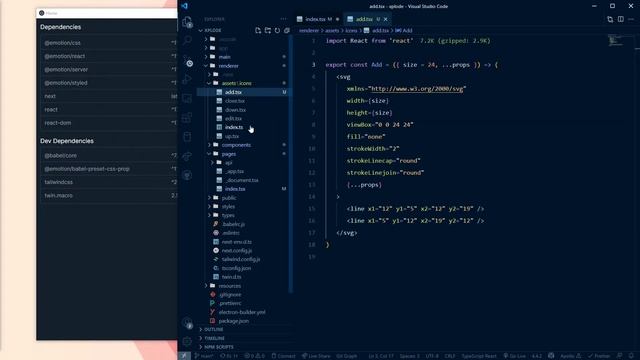Click Go Live in status bar
The height and width of the screenshot is (360, 640).
[x=515, y=356]
